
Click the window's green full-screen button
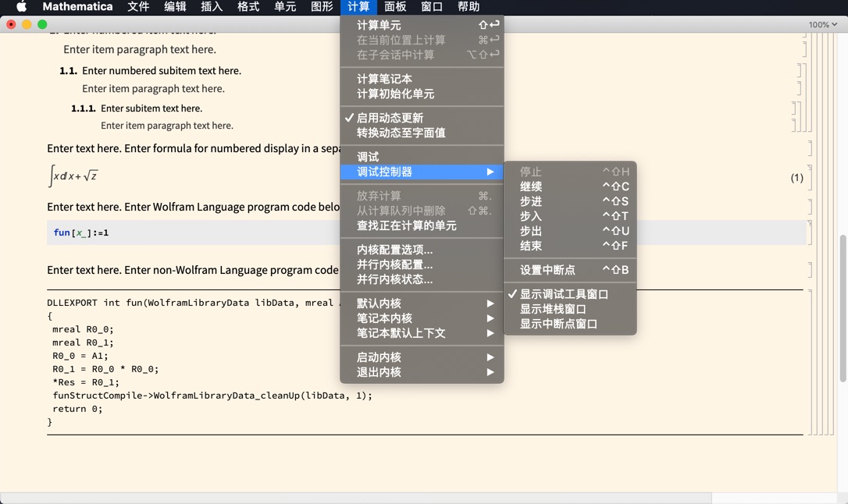pos(42,24)
